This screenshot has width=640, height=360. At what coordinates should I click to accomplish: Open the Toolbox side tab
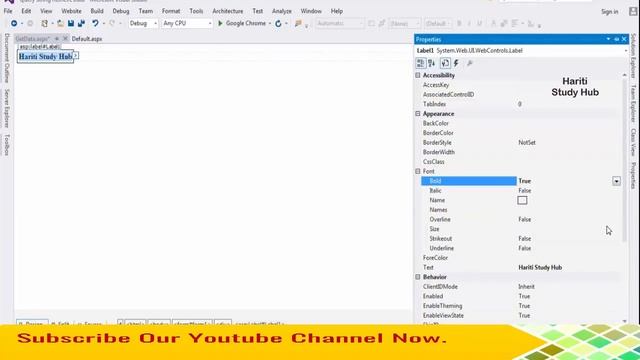coord(7,145)
